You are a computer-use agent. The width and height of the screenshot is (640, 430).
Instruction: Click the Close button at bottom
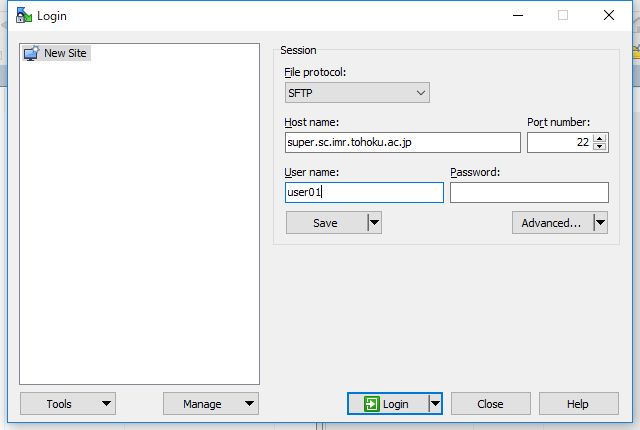pyautogui.click(x=491, y=403)
